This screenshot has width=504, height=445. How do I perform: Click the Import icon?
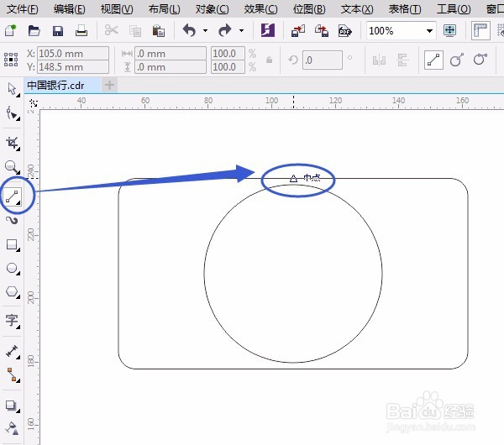(298, 31)
